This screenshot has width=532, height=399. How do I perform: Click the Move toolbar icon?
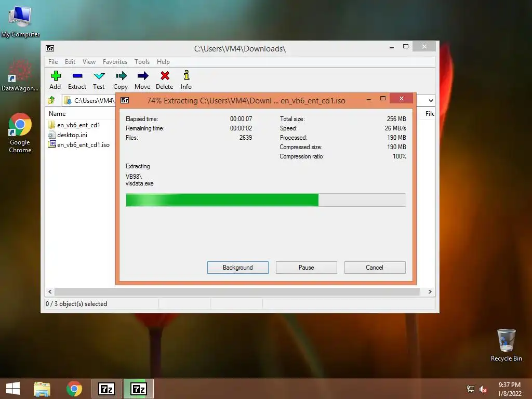click(142, 76)
